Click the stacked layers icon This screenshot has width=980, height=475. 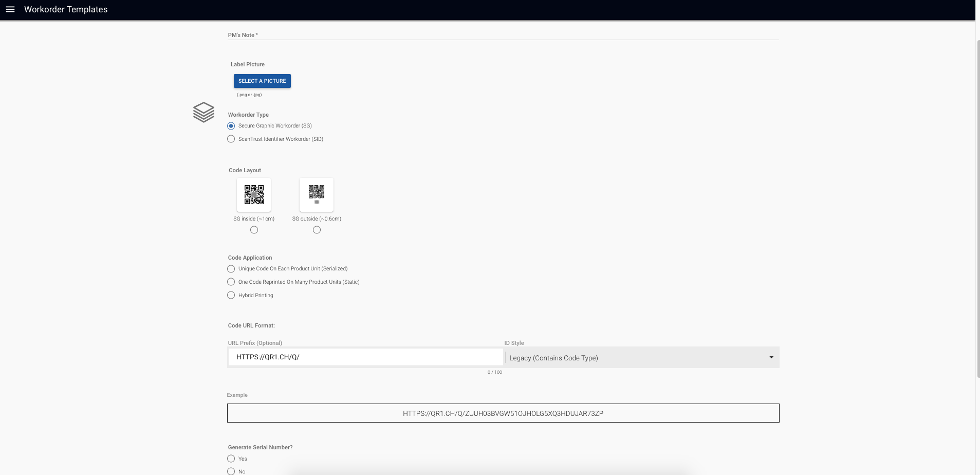(x=204, y=112)
